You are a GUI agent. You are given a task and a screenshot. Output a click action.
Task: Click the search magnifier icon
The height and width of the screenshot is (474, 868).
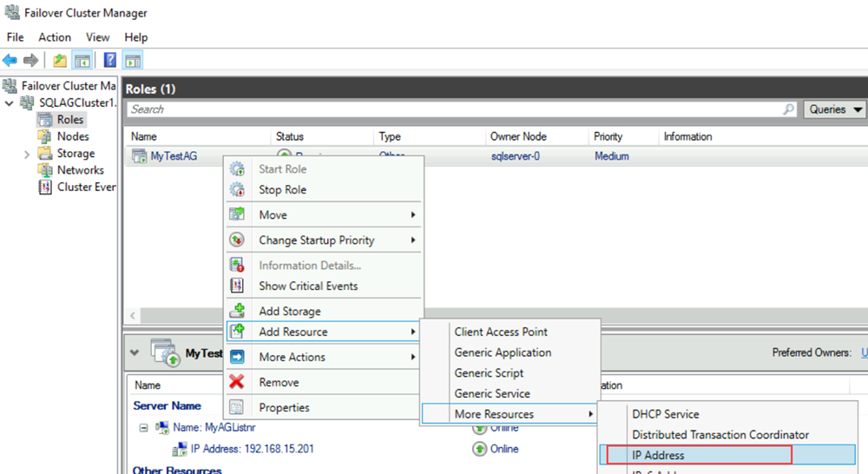[x=788, y=109]
